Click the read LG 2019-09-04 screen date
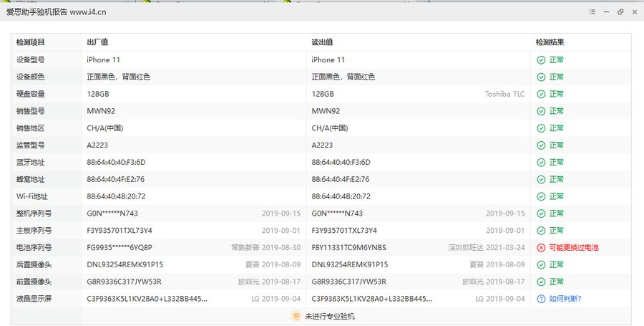 click(x=500, y=299)
